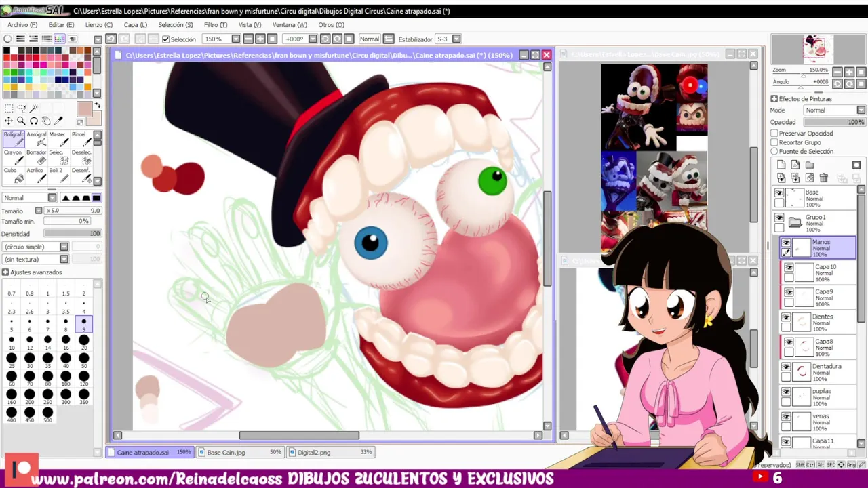Select the zoom magnifier tool

20,121
